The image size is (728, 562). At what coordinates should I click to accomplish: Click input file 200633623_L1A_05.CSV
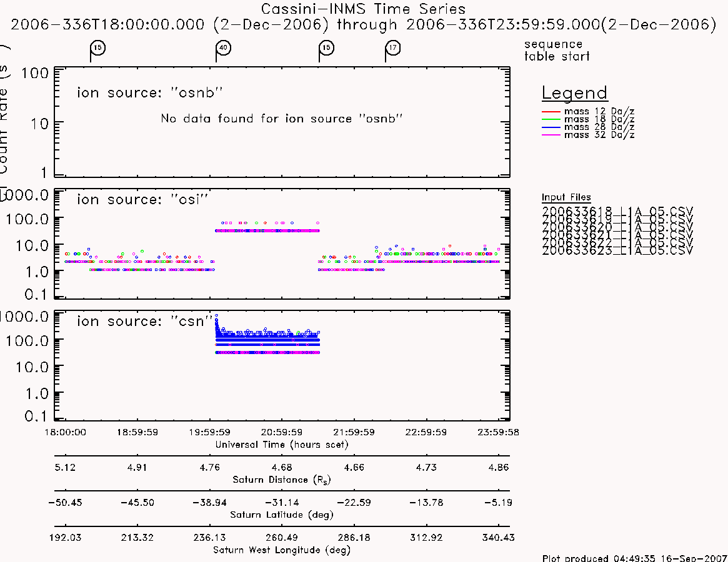pyautogui.click(x=617, y=250)
